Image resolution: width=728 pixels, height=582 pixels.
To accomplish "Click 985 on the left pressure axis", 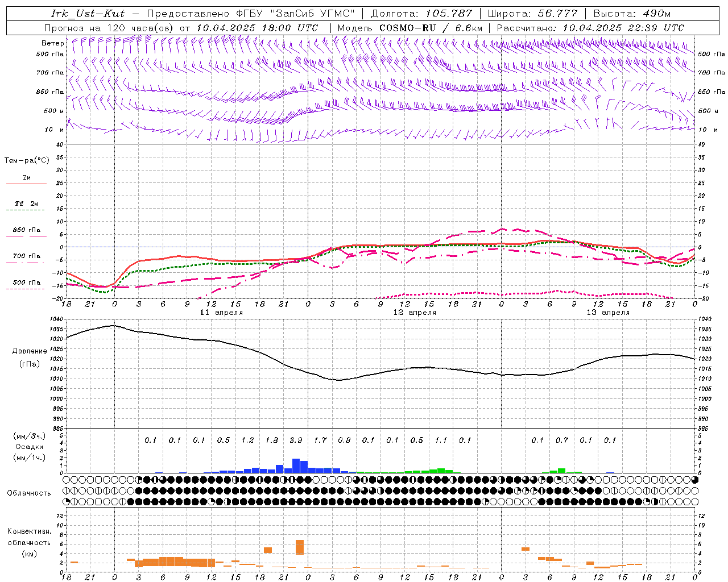I will (57, 429).
